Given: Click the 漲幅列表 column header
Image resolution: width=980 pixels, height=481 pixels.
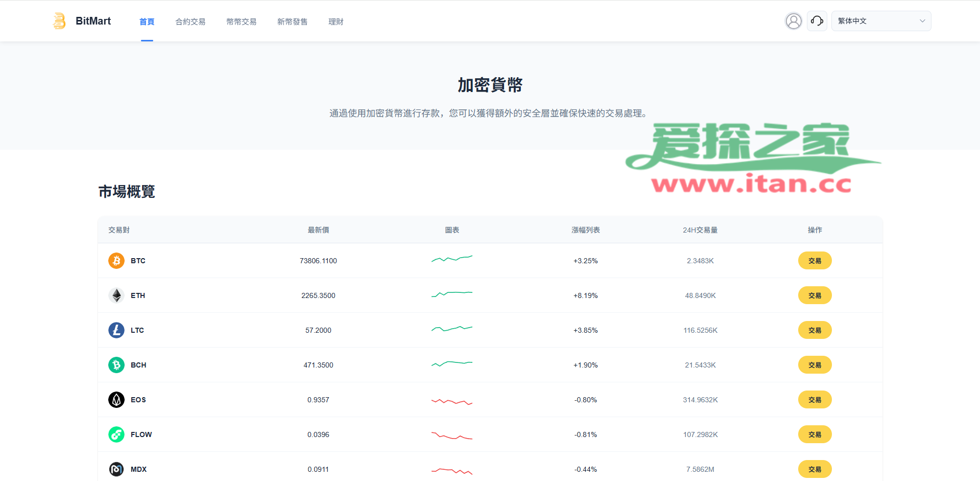Looking at the screenshot, I should pyautogui.click(x=585, y=230).
